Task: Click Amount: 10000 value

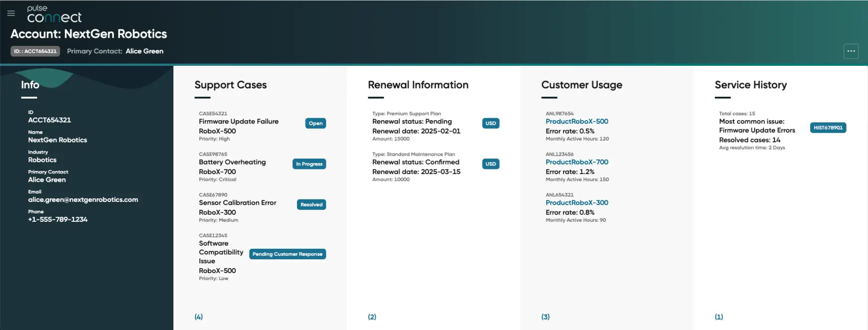Action: tap(391, 179)
